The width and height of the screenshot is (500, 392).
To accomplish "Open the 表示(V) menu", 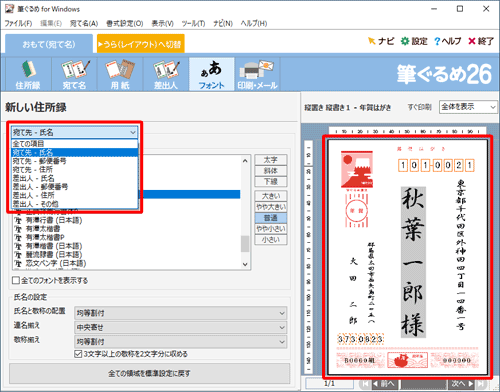I will (x=163, y=23).
